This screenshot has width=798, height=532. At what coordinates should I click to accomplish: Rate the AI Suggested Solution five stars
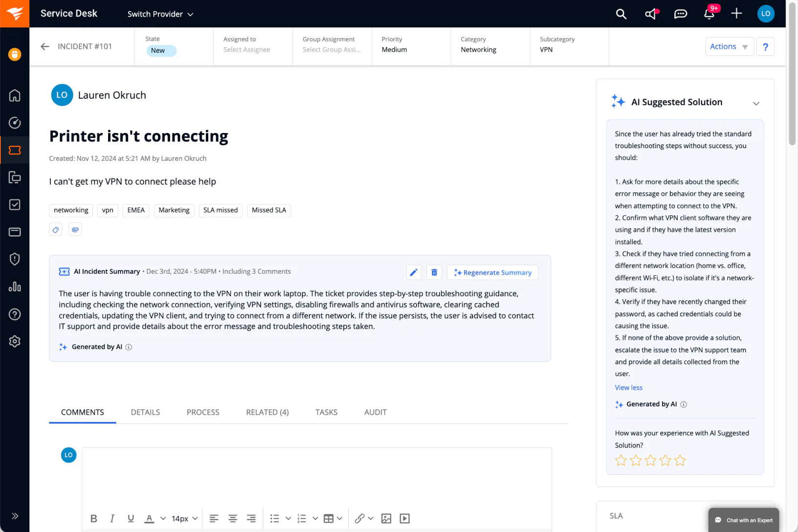[680, 460]
